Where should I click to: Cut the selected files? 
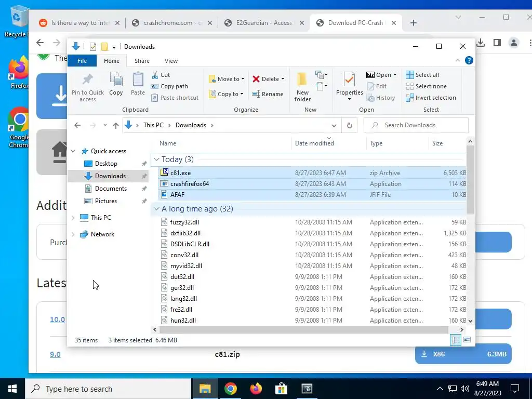161,75
